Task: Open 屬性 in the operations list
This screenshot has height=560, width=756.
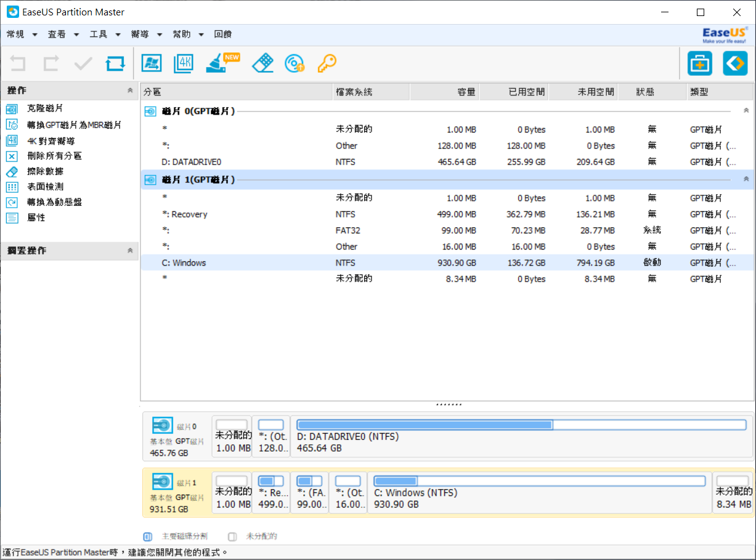Action: (x=36, y=218)
